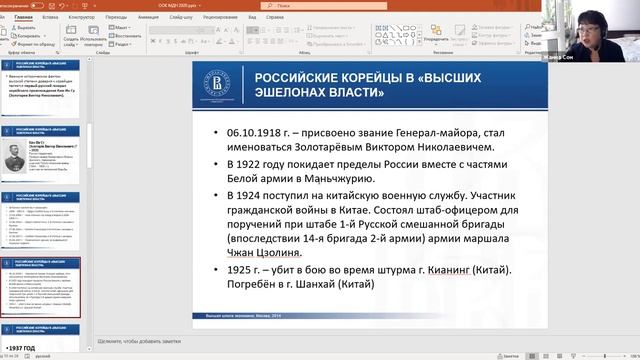Open the Вставка ribbon tab
The height and width of the screenshot is (360, 640).
click(x=50, y=17)
